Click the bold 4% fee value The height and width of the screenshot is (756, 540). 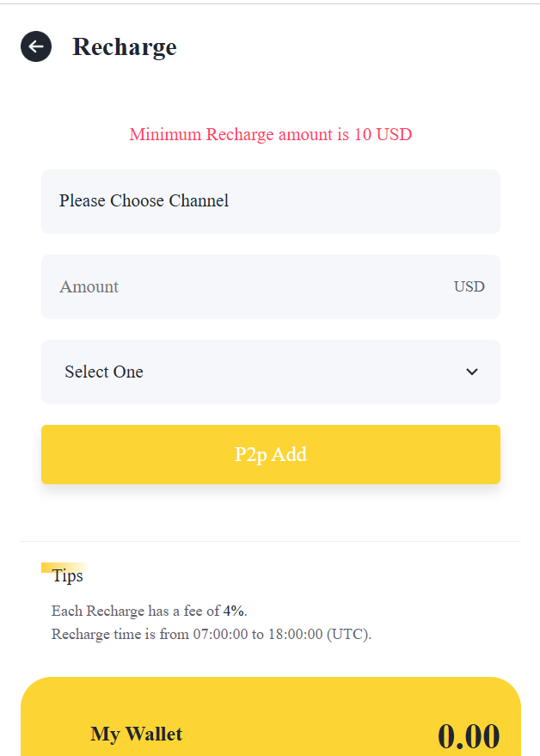pyautogui.click(x=234, y=612)
